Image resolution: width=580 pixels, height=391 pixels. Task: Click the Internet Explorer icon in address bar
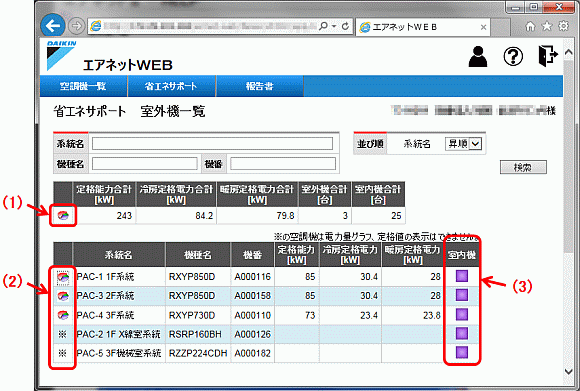tap(96, 26)
